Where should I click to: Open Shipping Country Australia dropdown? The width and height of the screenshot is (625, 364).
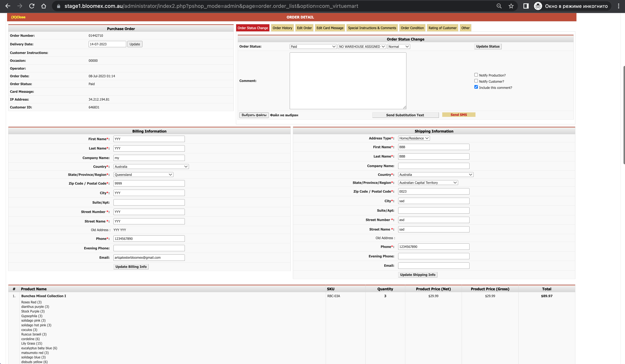[x=436, y=175]
